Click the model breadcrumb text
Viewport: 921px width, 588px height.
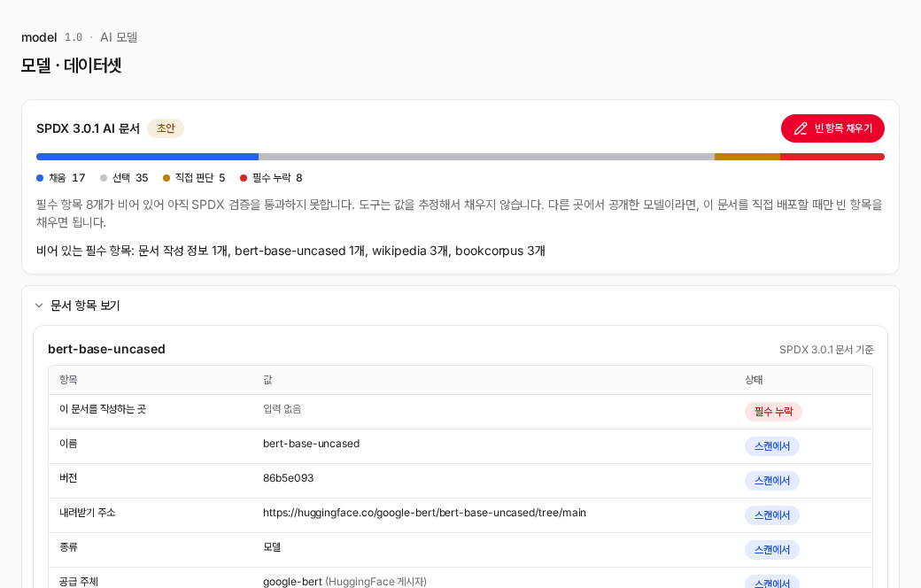click(39, 37)
